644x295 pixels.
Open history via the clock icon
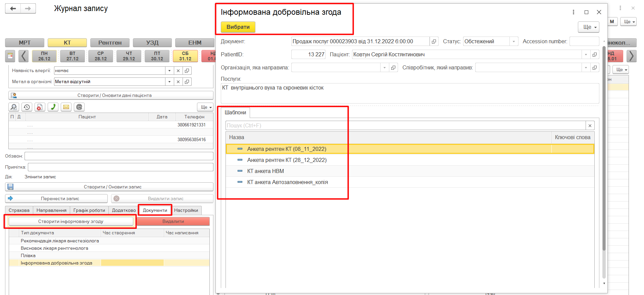[x=27, y=107]
